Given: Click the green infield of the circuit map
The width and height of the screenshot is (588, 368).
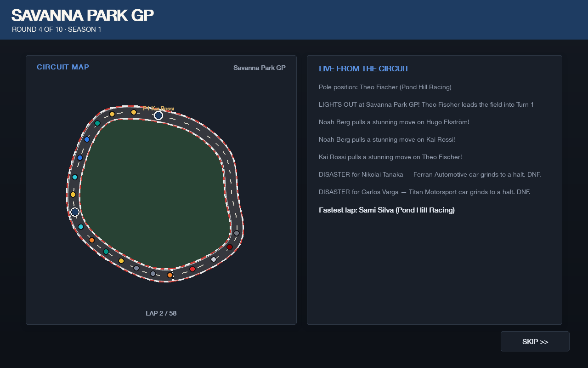Looking at the screenshot, I should point(156,193).
